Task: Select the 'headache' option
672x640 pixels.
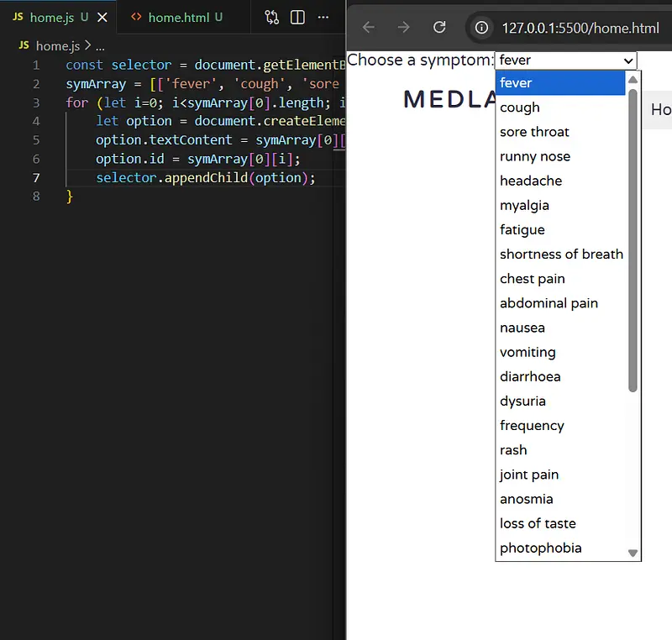Action: click(x=531, y=181)
